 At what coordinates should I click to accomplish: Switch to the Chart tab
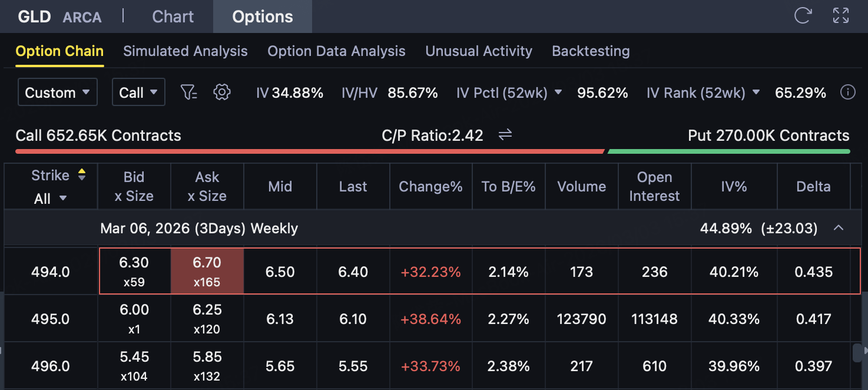tap(173, 16)
